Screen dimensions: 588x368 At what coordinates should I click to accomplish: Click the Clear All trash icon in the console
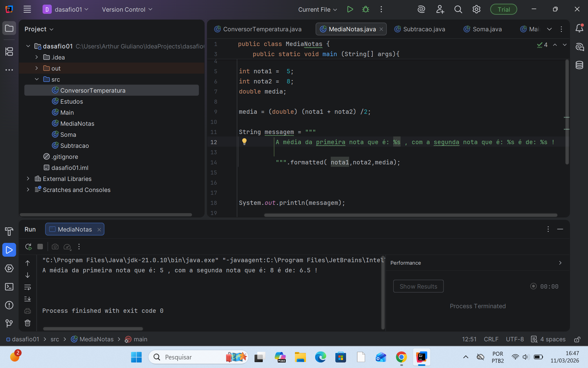(x=28, y=323)
